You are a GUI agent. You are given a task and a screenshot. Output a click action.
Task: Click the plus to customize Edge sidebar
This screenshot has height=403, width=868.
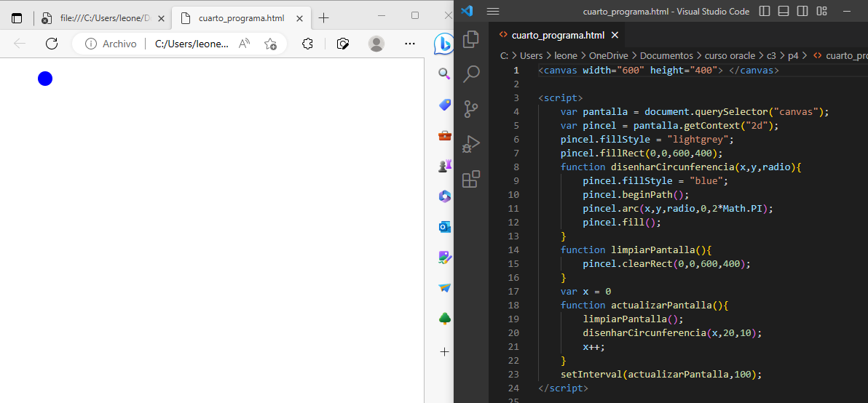[x=444, y=351]
